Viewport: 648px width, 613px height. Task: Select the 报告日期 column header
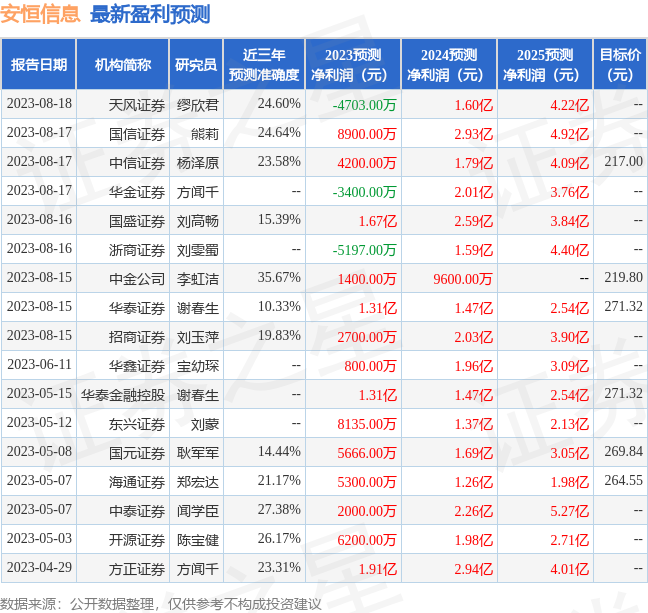[x=39, y=64]
